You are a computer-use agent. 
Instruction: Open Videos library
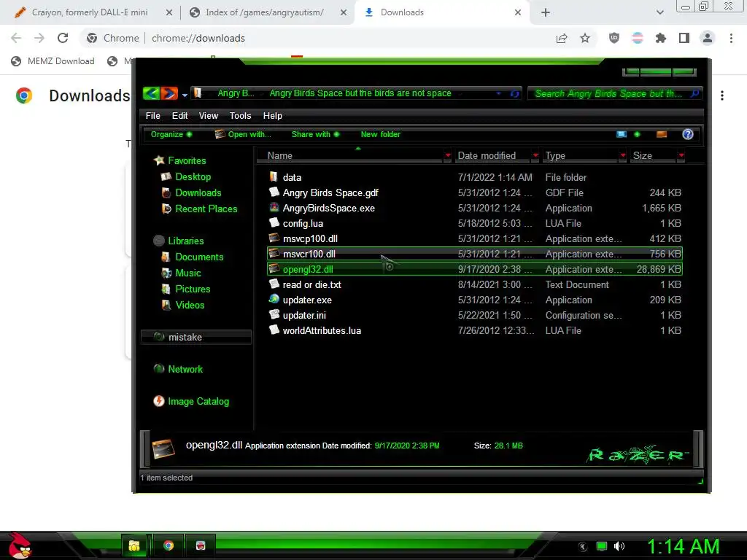[x=190, y=306]
